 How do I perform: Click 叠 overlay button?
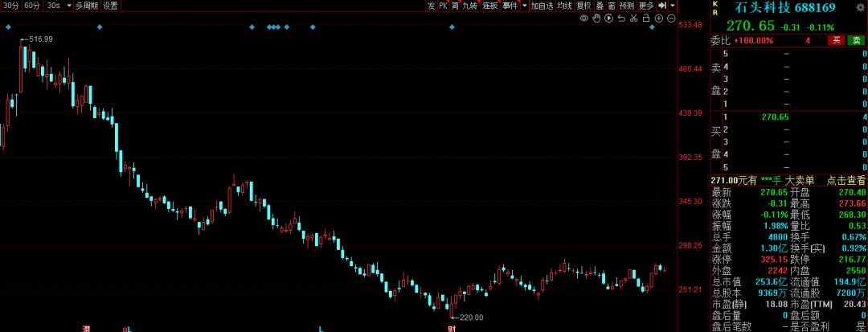click(600, 6)
